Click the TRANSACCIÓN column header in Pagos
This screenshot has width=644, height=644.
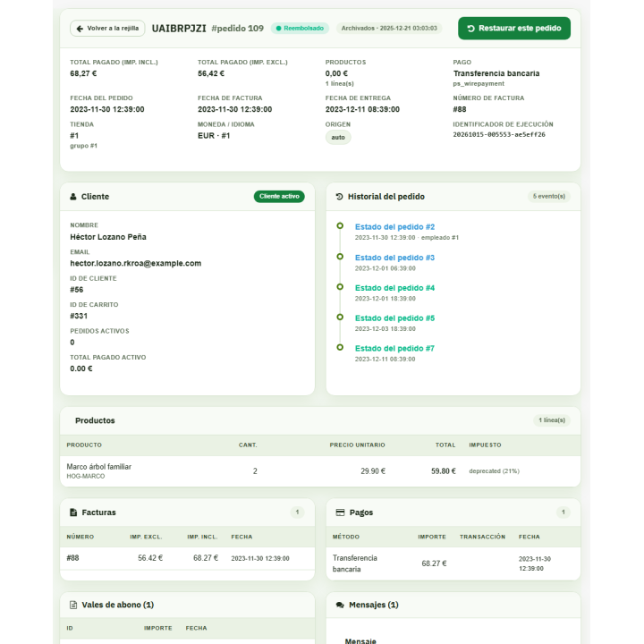pyautogui.click(x=483, y=537)
